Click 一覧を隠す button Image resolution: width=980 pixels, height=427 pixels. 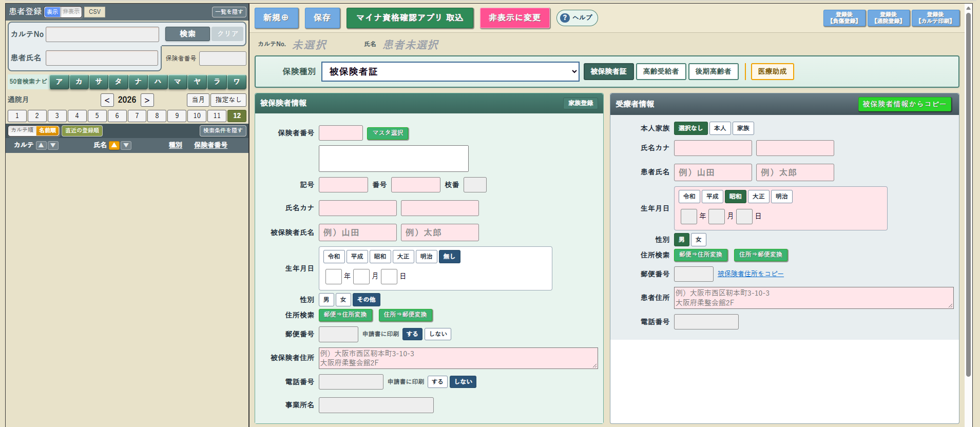tap(229, 12)
